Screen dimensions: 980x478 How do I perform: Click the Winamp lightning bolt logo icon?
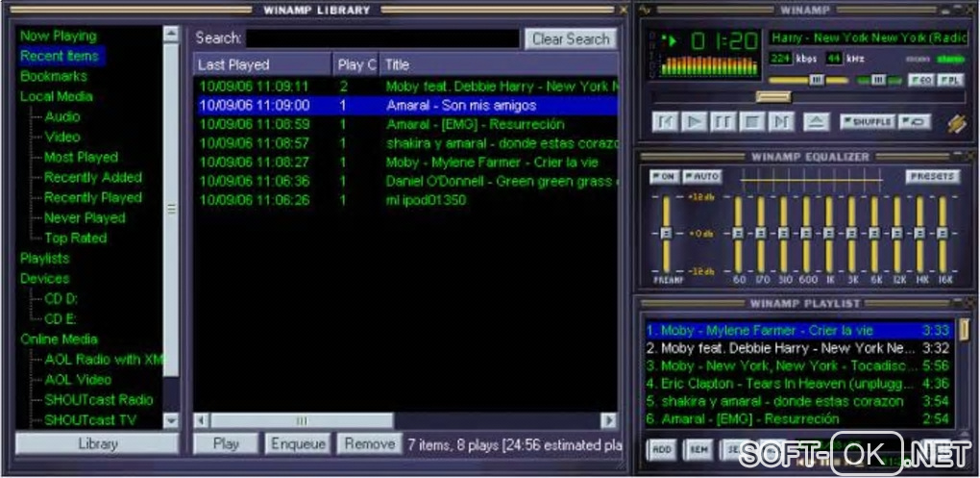tap(956, 123)
